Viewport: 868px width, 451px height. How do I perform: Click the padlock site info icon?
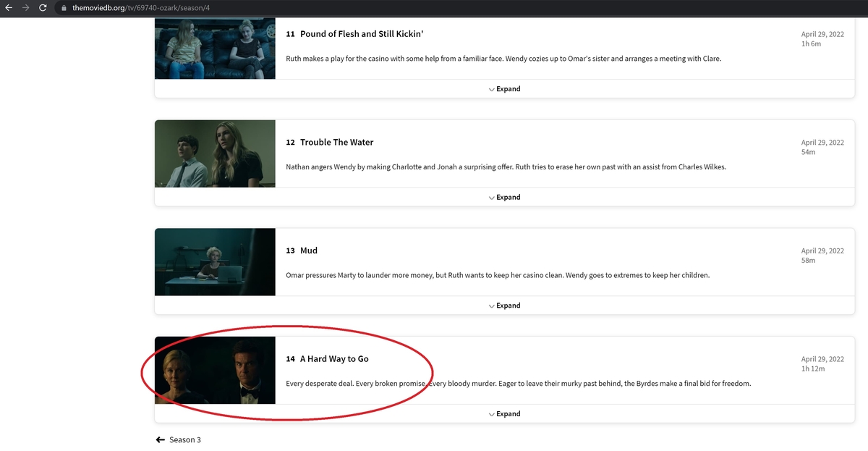coord(64,8)
